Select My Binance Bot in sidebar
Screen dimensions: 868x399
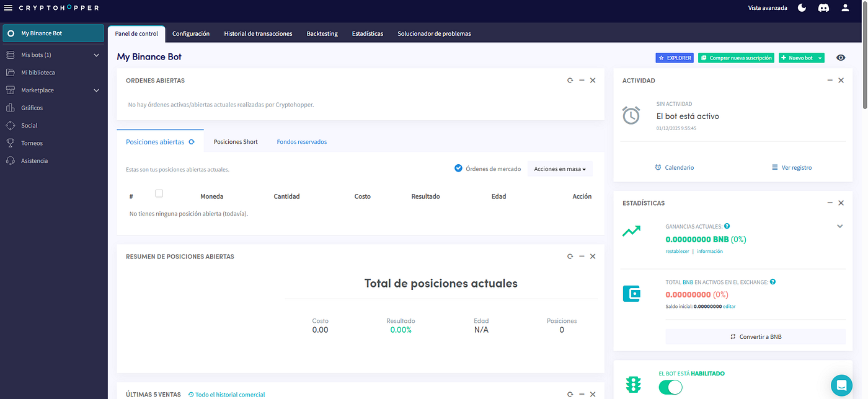(x=53, y=33)
